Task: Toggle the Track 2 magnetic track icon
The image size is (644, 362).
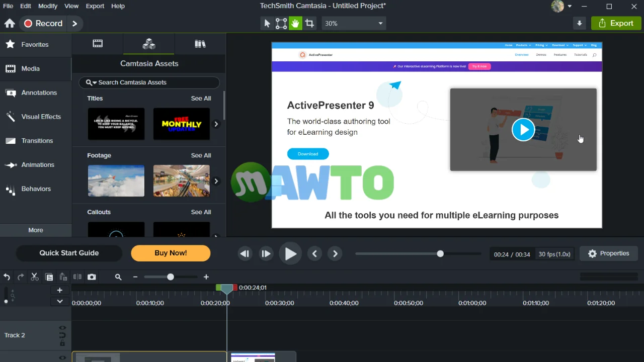Action: (x=62, y=335)
